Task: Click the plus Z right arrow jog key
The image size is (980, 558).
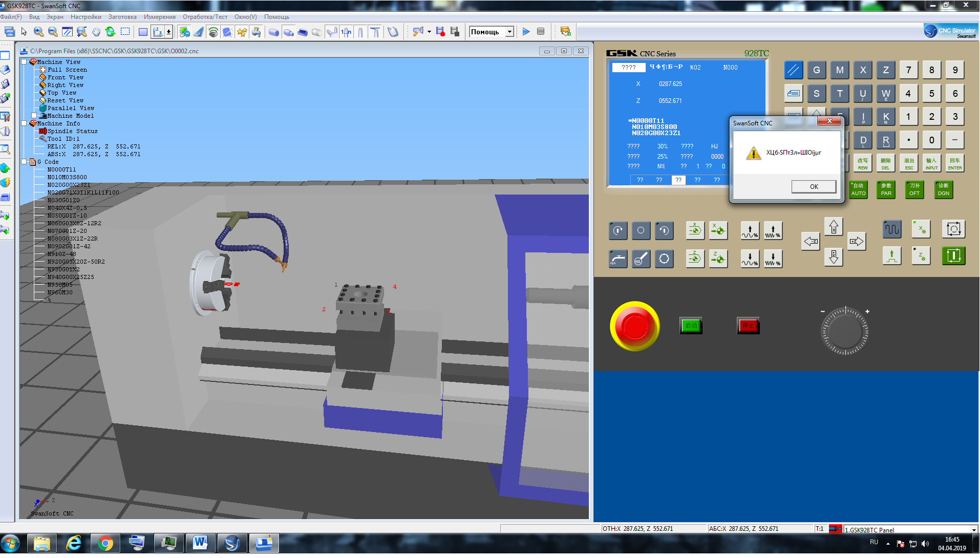Action: 857,241
